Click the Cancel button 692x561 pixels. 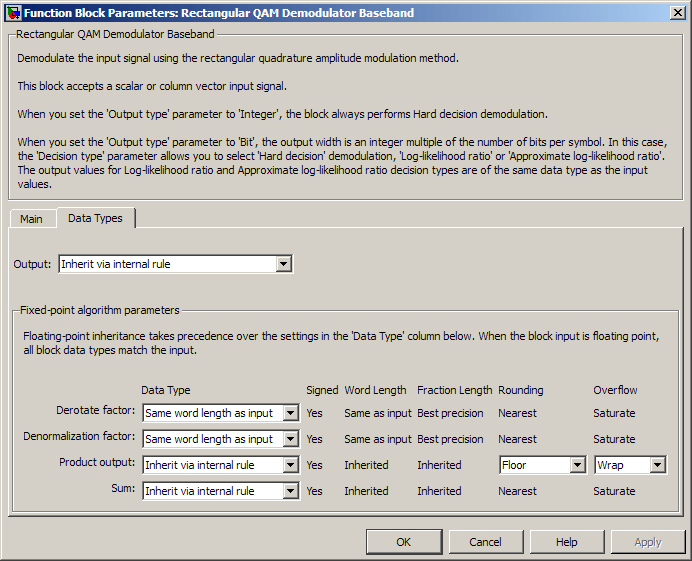pyautogui.click(x=485, y=542)
